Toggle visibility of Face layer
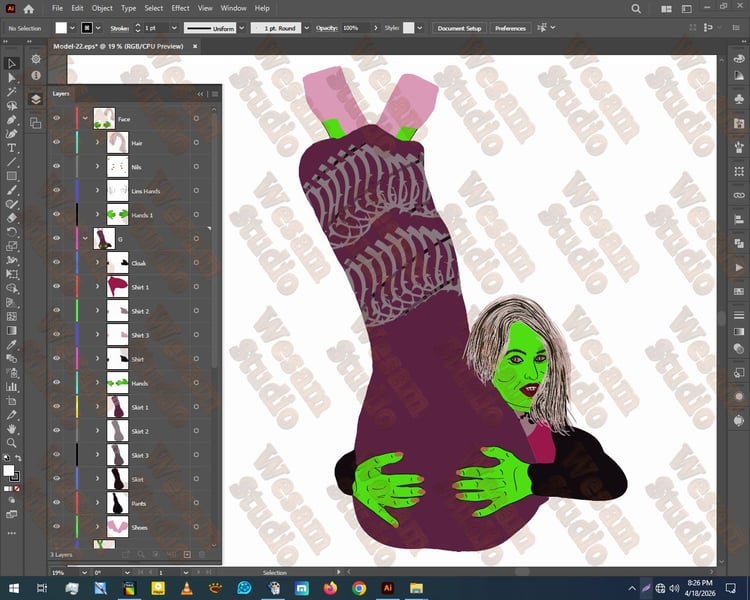Image resolution: width=750 pixels, height=600 pixels. 56,118
